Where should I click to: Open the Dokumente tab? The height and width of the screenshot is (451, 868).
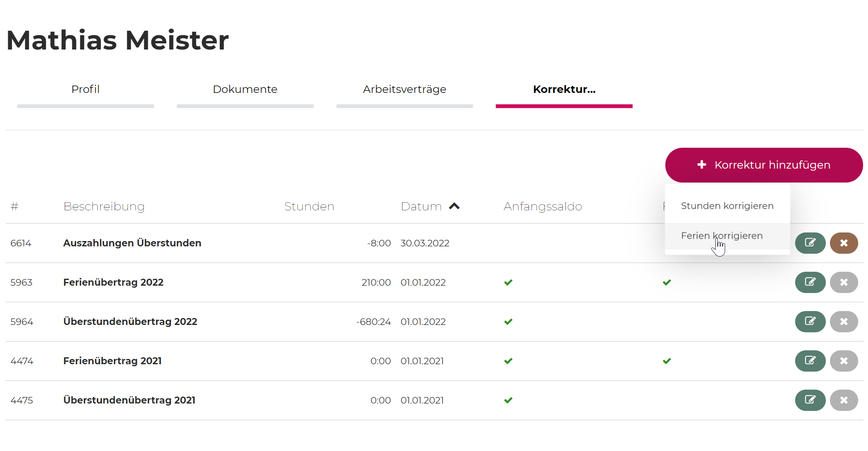tap(245, 89)
